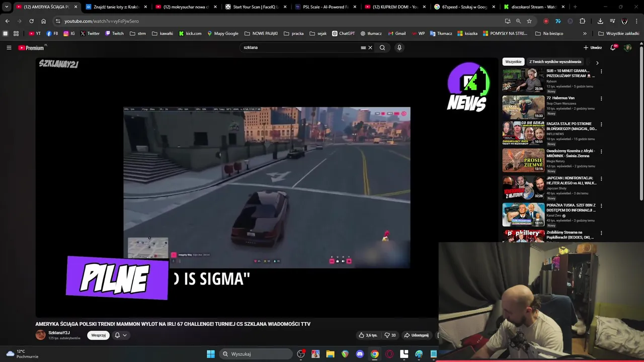Switch to the PSL Scale AI-Powered tab

[325, 7]
